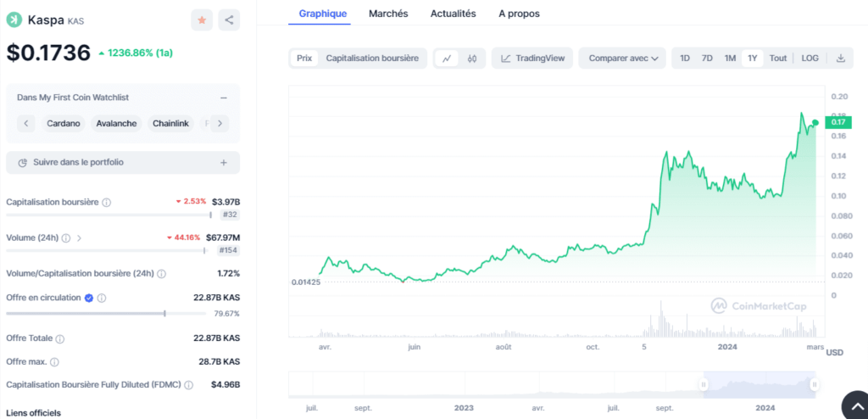The image size is (868, 419).
Task: Enable LOG scale on chart
Action: pos(810,59)
